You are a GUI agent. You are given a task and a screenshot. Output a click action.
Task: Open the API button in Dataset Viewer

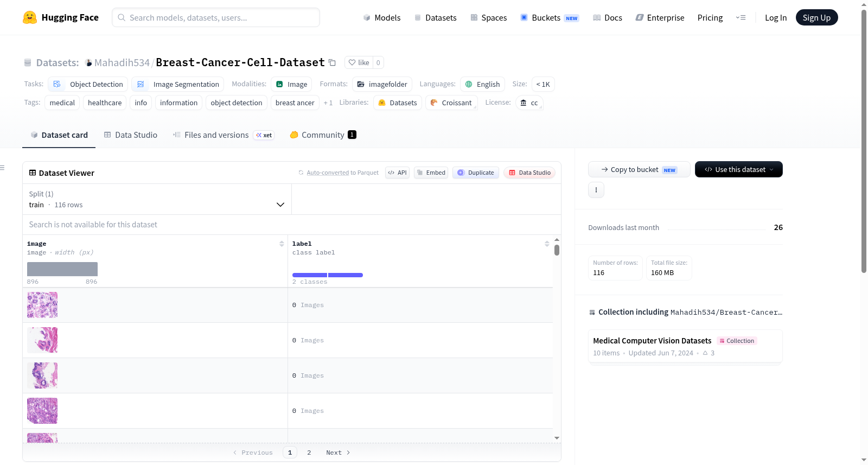pyautogui.click(x=397, y=173)
